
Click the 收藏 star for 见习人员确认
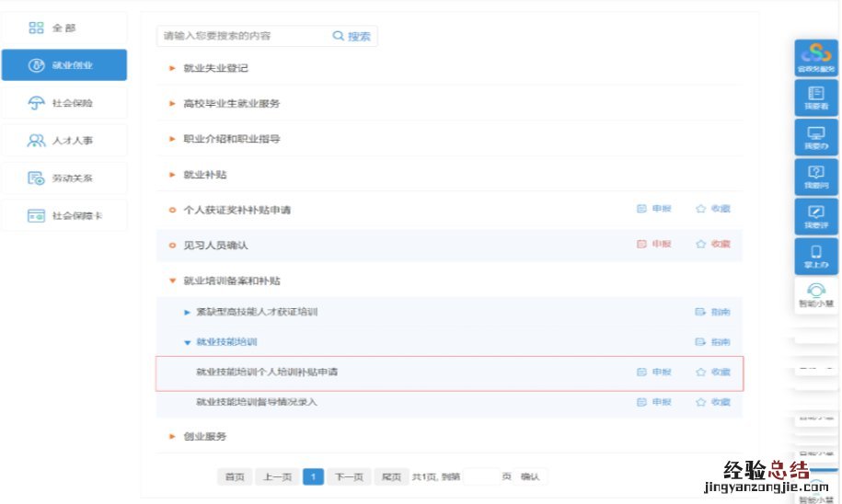coord(701,245)
